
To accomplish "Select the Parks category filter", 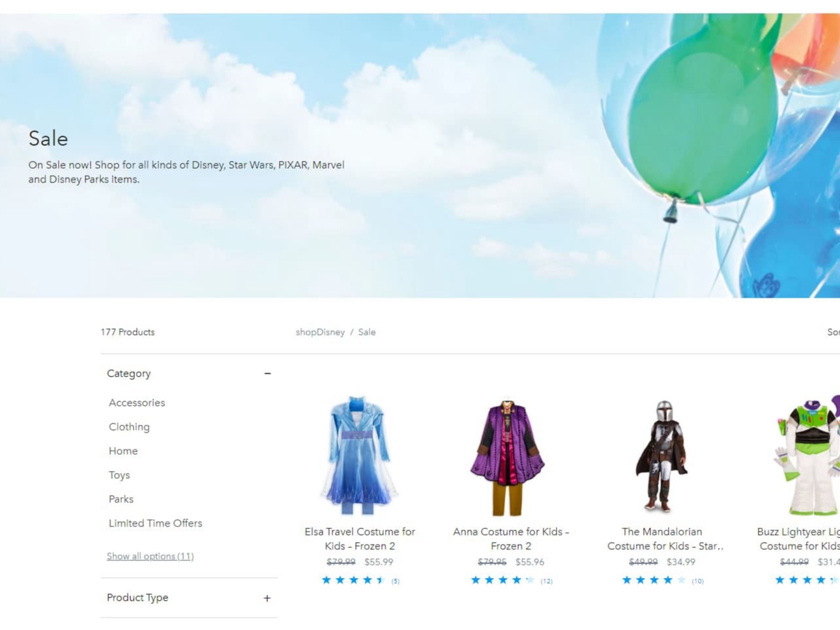I will [x=121, y=499].
